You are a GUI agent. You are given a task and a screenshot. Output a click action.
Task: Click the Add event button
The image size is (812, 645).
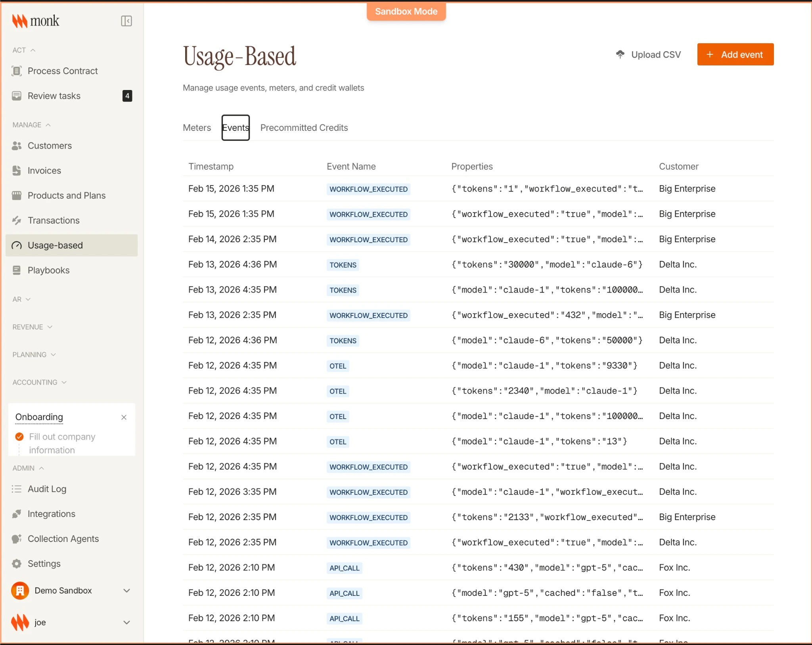coord(735,54)
